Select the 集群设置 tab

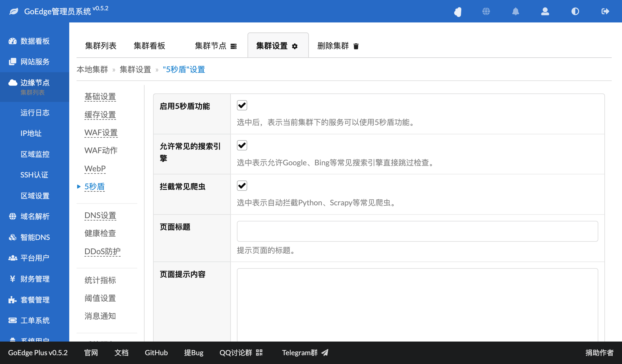(x=278, y=45)
